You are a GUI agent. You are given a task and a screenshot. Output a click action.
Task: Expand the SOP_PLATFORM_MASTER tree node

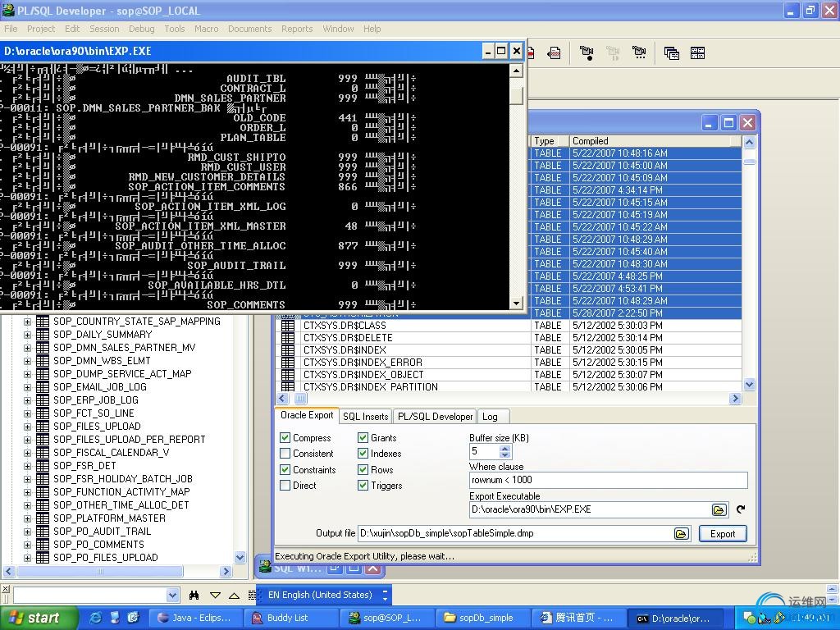pos(27,518)
